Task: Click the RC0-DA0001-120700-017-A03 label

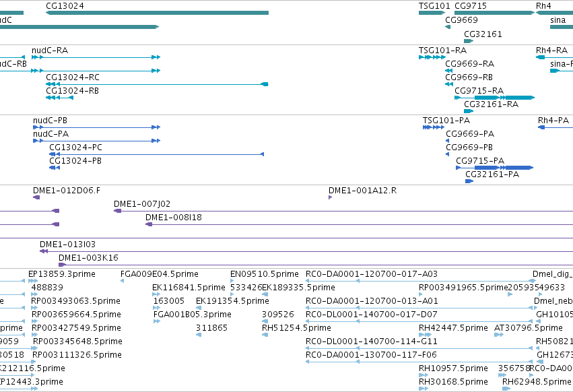Action: coord(371,274)
